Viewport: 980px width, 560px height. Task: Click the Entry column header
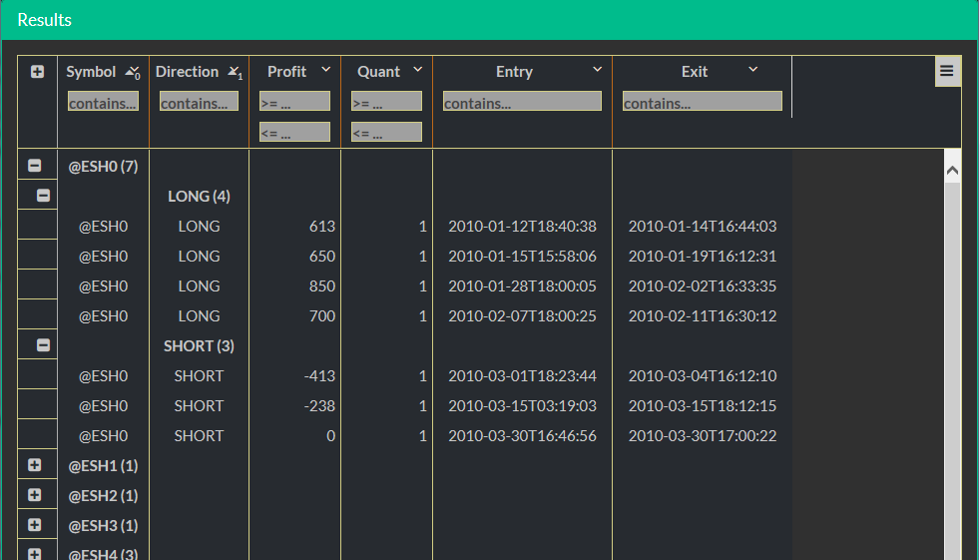point(514,72)
